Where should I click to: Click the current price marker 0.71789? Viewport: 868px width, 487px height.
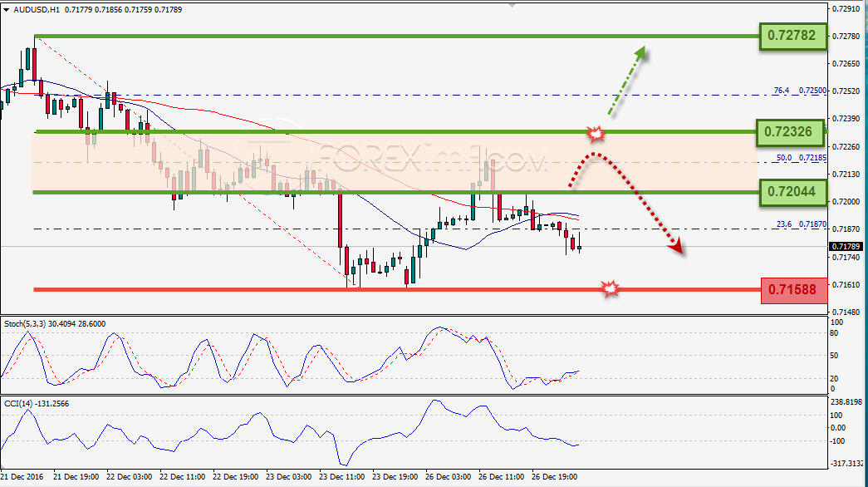pyautogui.click(x=846, y=246)
